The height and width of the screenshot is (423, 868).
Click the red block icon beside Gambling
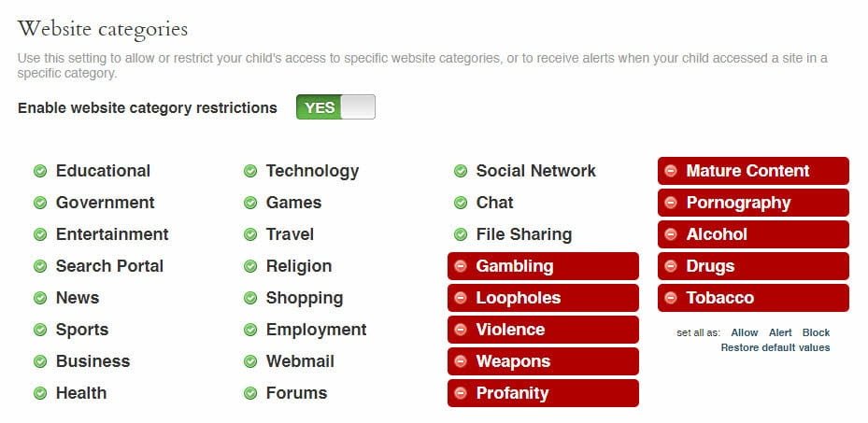(x=461, y=266)
